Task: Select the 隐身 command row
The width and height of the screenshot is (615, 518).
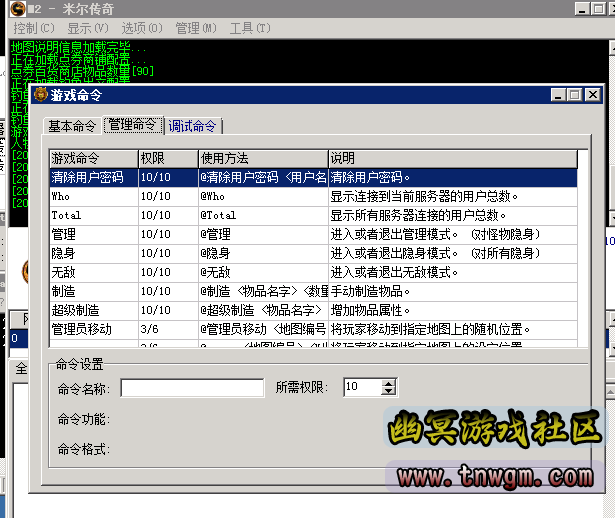Action: click(313, 253)
